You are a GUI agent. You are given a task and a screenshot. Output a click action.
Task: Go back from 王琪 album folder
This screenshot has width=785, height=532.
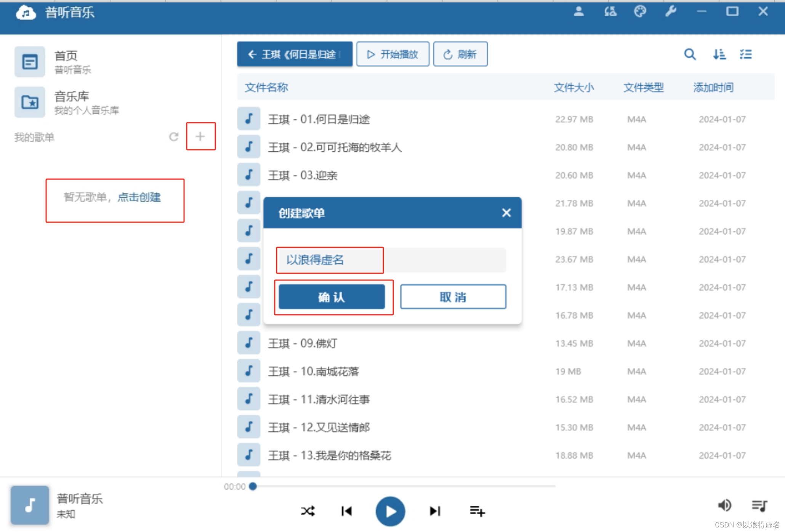[x=294, y=54]
